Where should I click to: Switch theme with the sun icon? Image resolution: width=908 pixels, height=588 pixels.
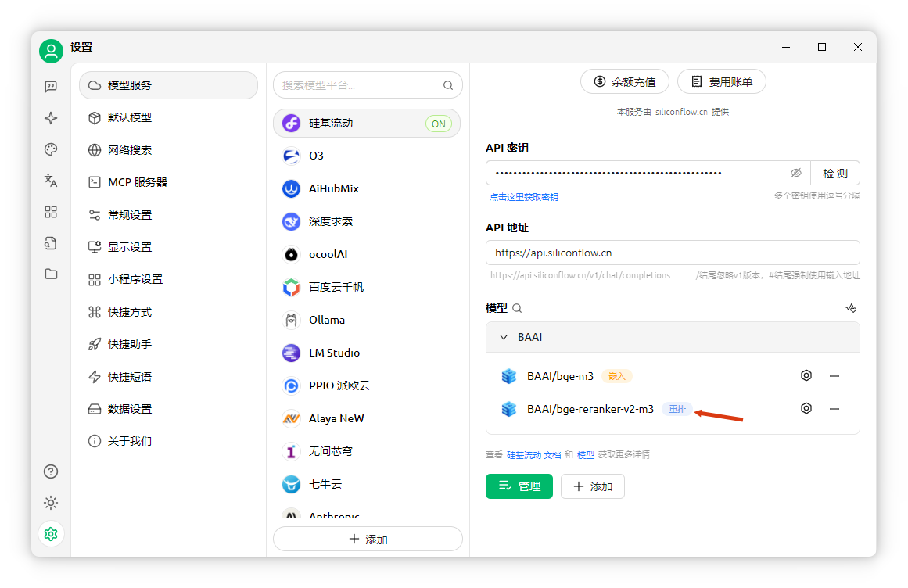click(x=51, y=503)
